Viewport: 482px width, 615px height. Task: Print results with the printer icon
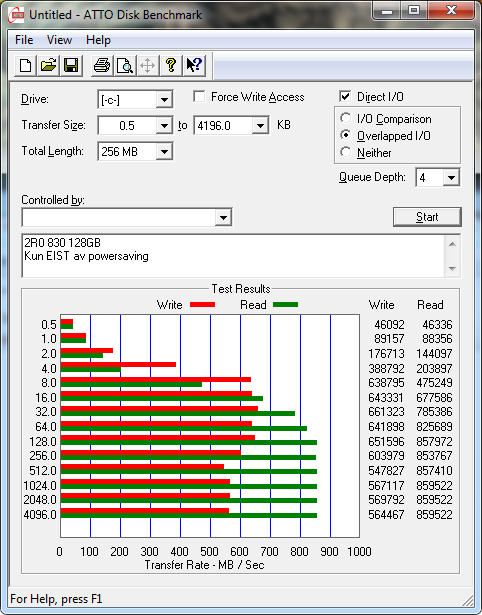102,66
